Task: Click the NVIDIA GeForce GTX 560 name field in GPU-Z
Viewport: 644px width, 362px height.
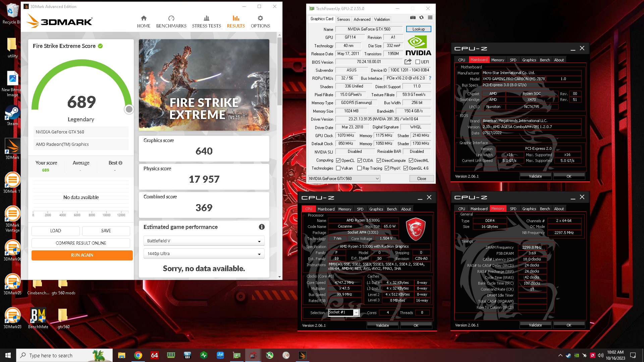Action: click(369, 29)
